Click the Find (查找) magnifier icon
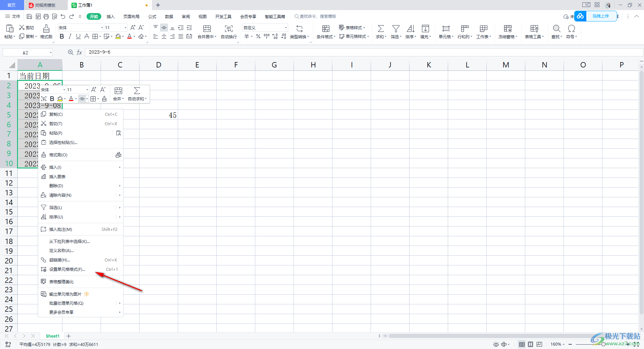 (556, 29)
